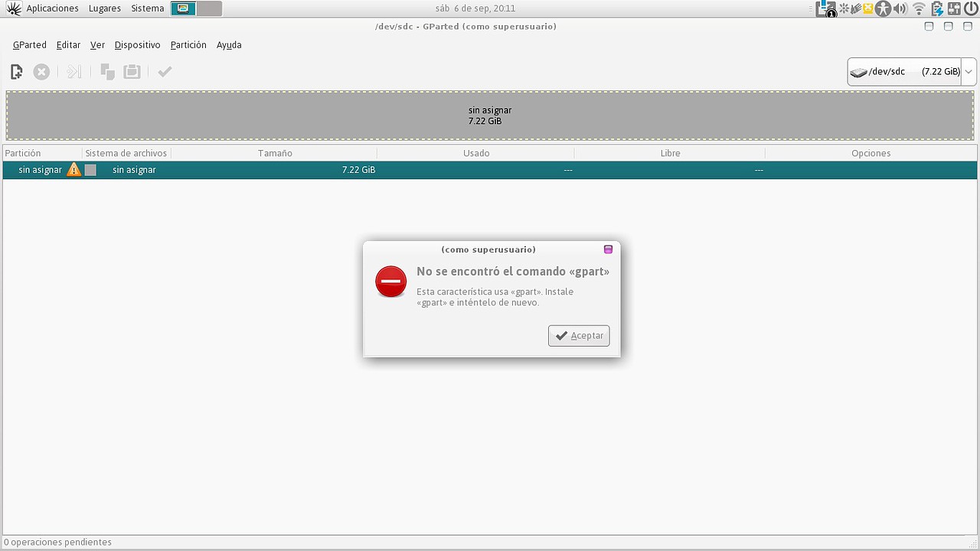Click the Opciones column header
980x551 pixels.
871,153
